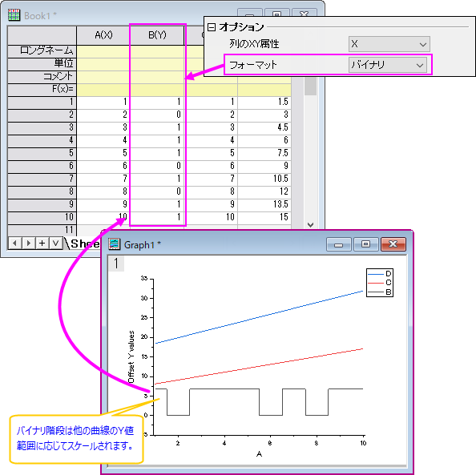
Task: Click cell with value 13.5 in row 9
Action: click(264, 204)
